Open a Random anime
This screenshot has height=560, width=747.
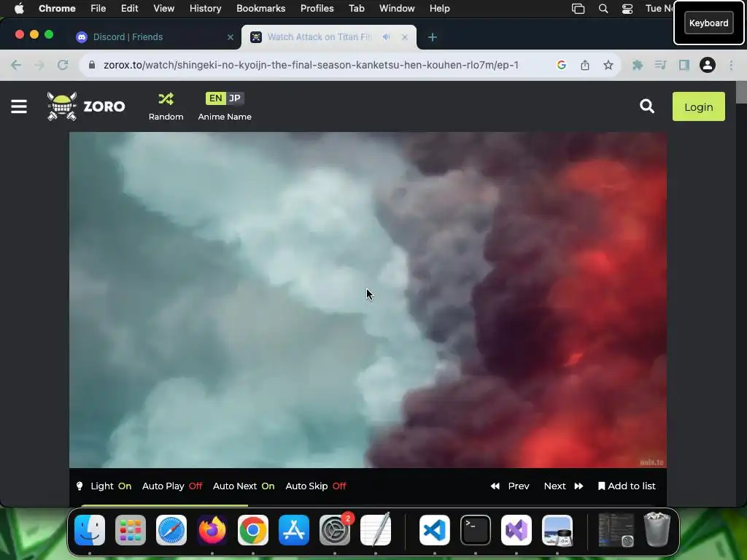tap(166, 106)
